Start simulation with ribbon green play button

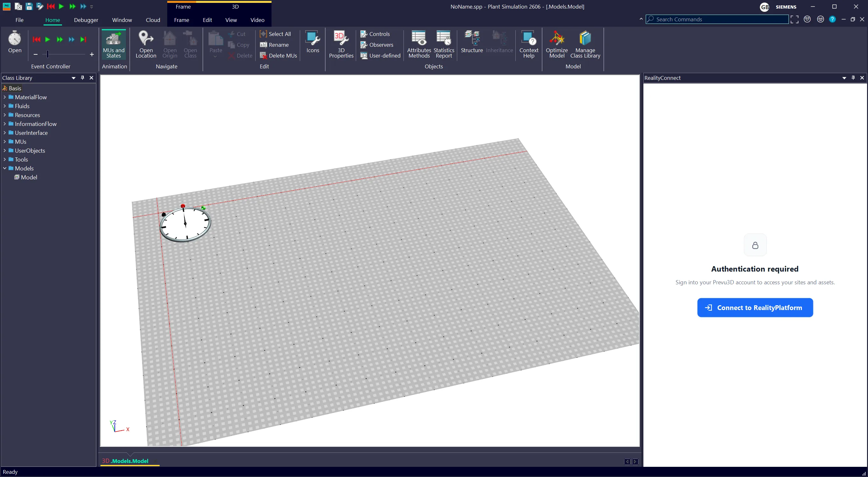tap(47, 39)
